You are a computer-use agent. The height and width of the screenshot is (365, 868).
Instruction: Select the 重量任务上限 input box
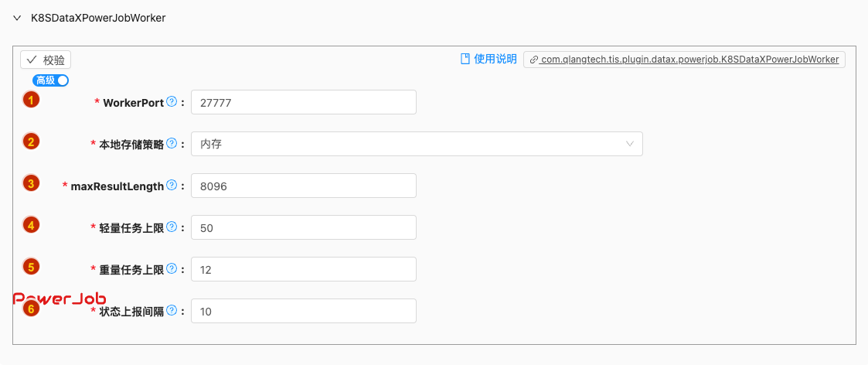(x=303, y=269)
